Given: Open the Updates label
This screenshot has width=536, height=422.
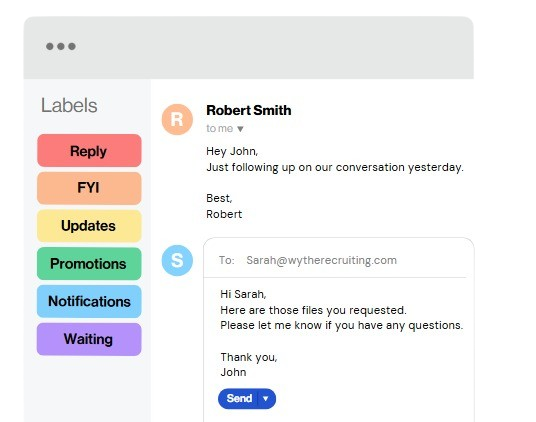Looking at the screenshot, I should click(89, 226).
